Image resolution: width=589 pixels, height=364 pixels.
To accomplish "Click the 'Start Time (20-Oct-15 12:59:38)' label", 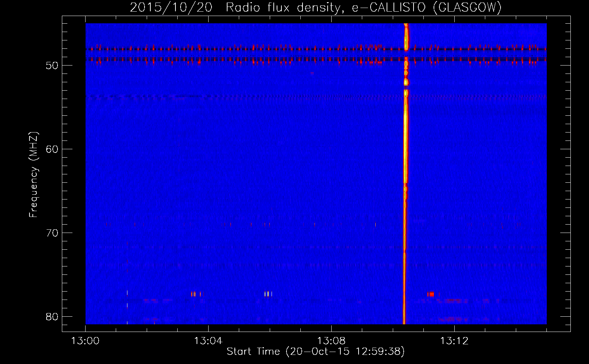I will point(316,352).
